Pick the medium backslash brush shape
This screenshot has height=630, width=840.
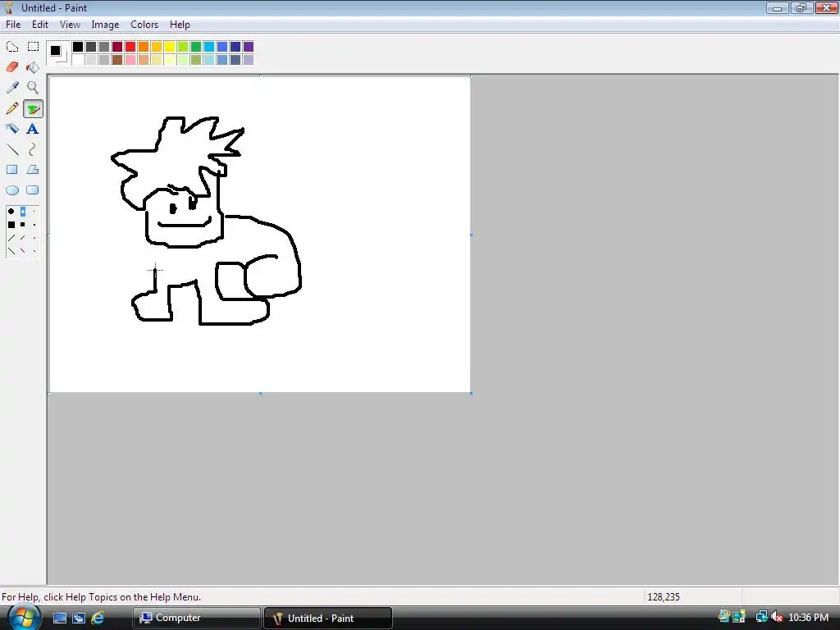(22, 251)
